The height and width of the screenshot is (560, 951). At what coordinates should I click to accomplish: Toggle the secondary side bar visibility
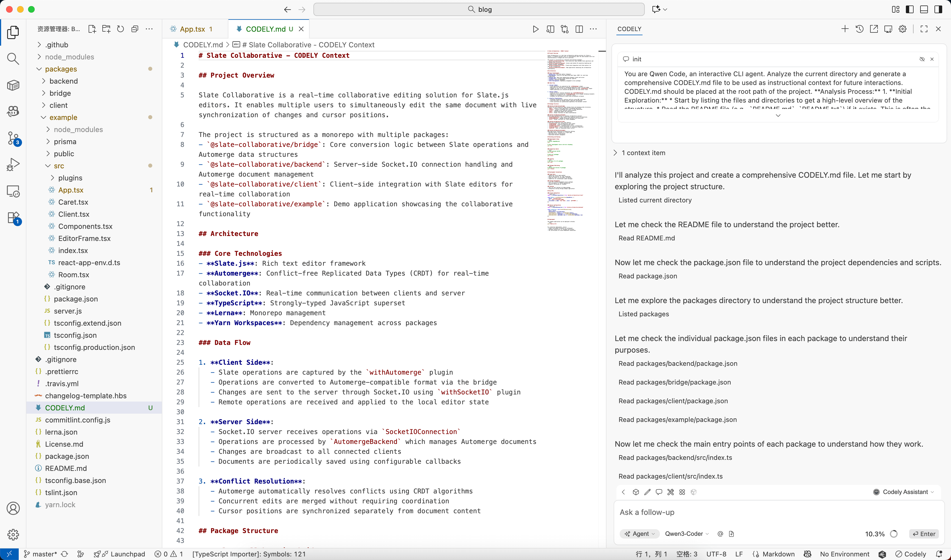click(938, 9)
